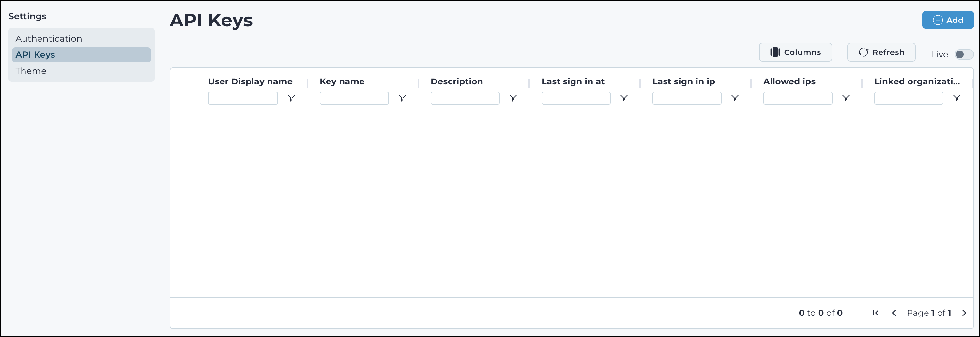Screen dimensions: 980x337
Task: Open filter menu for Last sign in at
Action: (624, 98)
